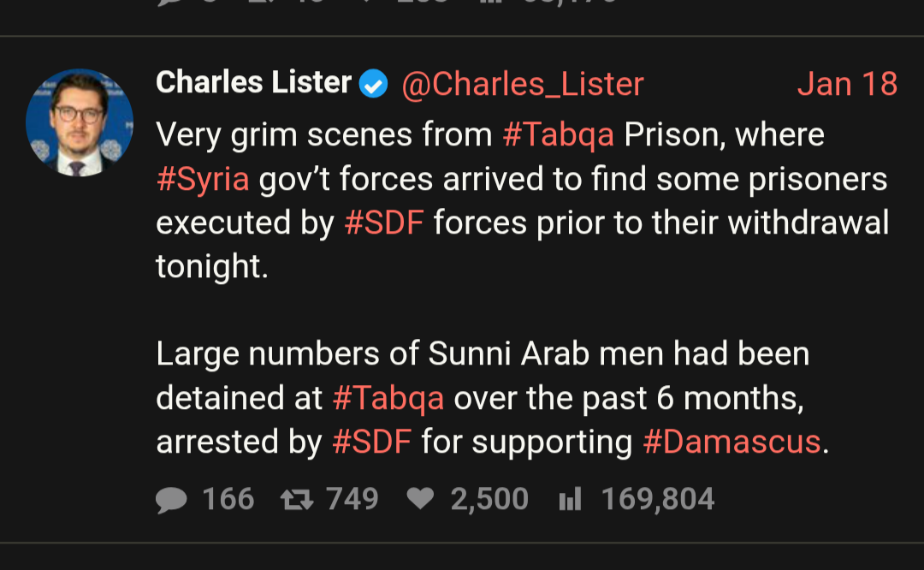Click the reply speech bubble icon

171,500
